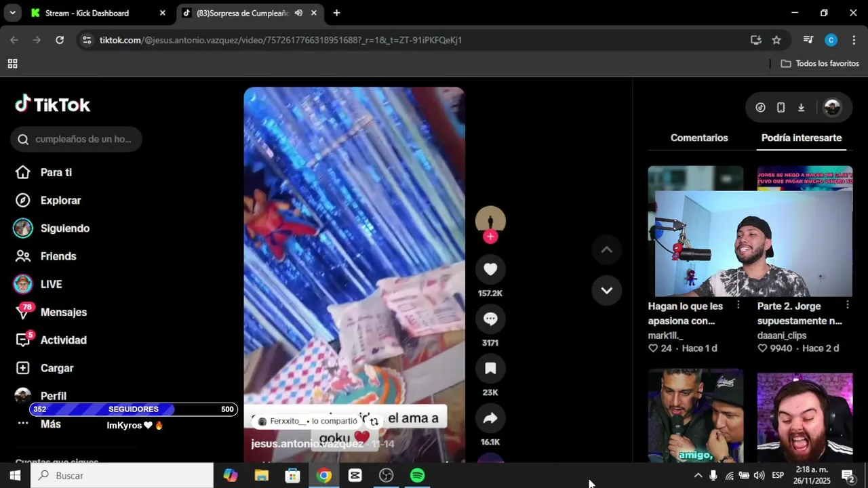Viewport: 868px width, 488px height.
Task: Open comments via speech bubble icon
Action: tap(490, 319)
